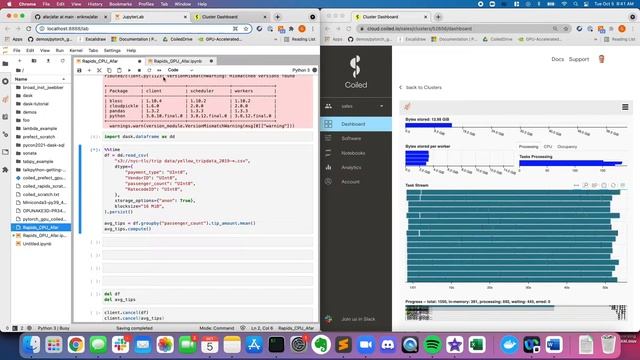The width and height of the screenshot is (640, 360).
Task: Open a new tab in left Chrome window
Action: (x=277, y=17)
